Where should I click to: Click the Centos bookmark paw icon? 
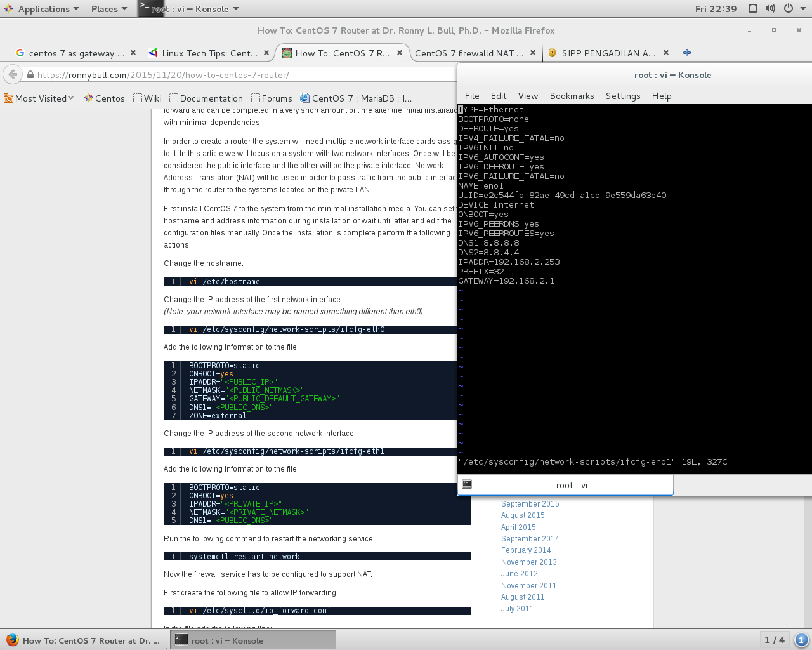pos(89,98)
